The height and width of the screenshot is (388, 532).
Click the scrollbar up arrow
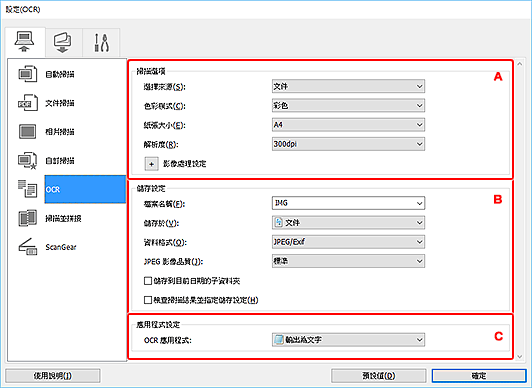[x=520, y=63]
